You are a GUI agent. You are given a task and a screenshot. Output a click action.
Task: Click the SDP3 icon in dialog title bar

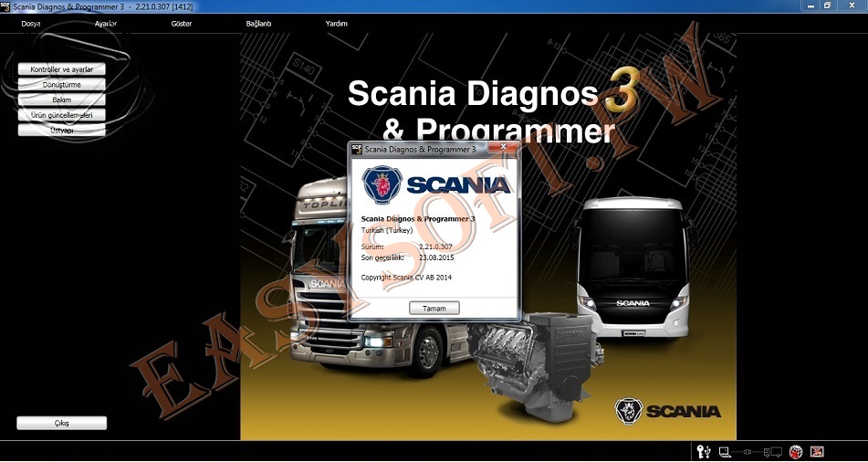click(x=358, y=149)
